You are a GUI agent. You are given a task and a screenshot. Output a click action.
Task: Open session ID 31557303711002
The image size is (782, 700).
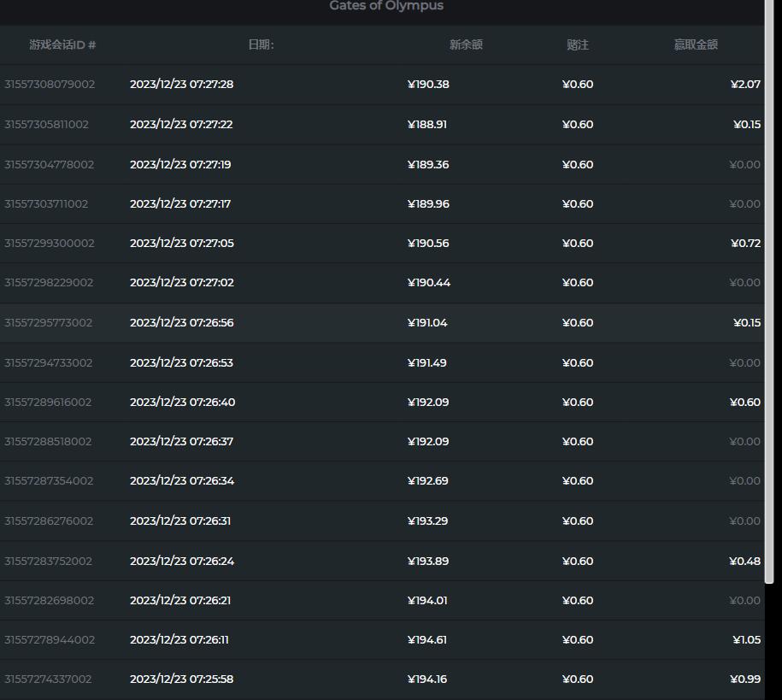coord(46,204)
